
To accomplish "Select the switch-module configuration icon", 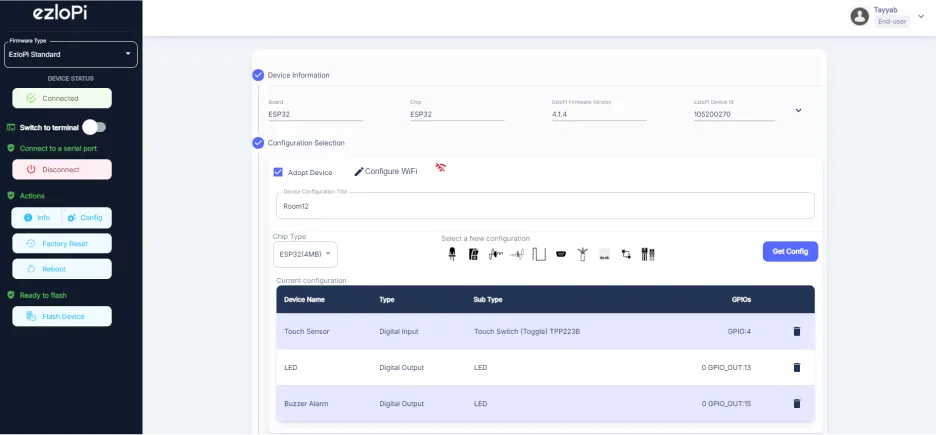I will click(x=473, y=254).
